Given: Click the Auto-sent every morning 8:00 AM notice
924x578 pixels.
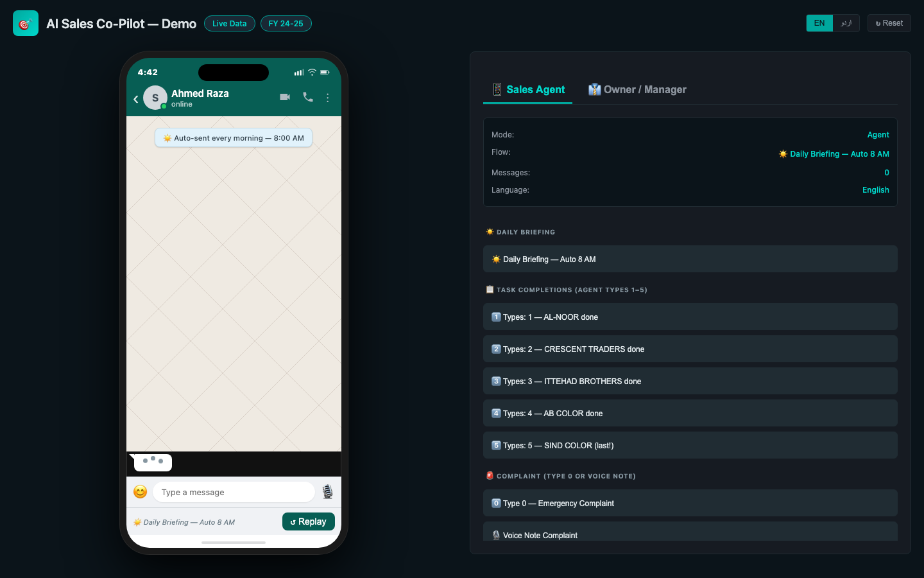Looking at the screenshot, I should (x=234, y=138).
